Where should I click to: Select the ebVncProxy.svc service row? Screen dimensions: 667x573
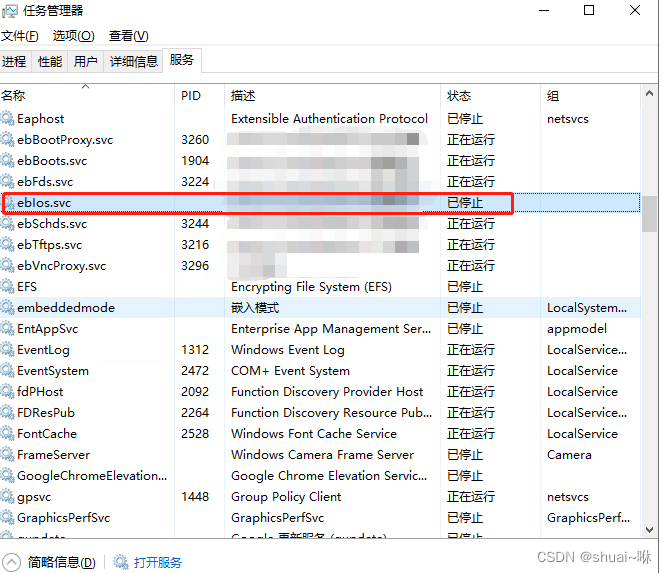pyautogui.click(x=61, y=266)
